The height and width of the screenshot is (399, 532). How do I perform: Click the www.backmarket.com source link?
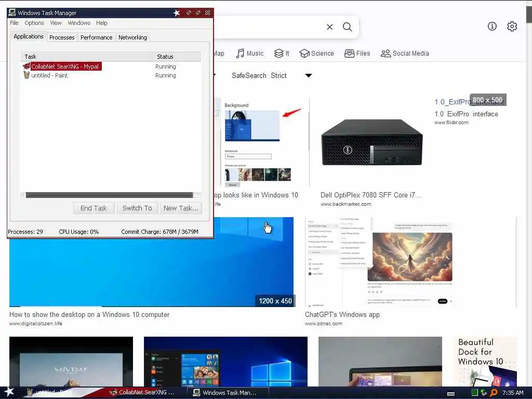point(345,204)
